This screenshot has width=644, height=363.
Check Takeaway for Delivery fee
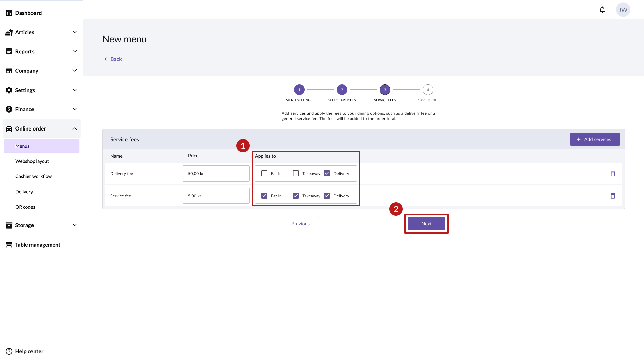296,173
